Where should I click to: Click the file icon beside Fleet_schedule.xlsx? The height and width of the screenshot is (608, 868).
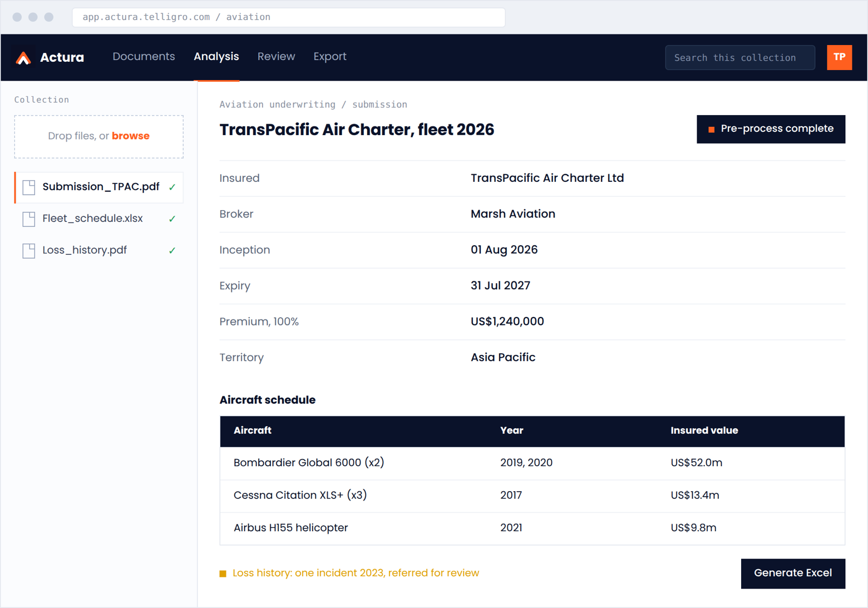pyautogui.click(x=29, y=219)
